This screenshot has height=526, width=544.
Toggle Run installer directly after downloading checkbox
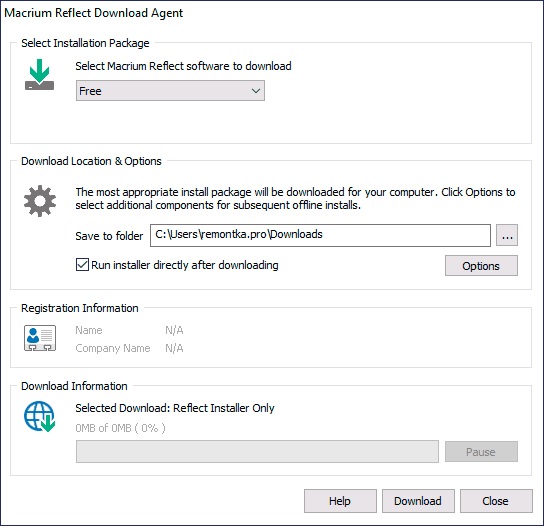[x=82, y=265]
